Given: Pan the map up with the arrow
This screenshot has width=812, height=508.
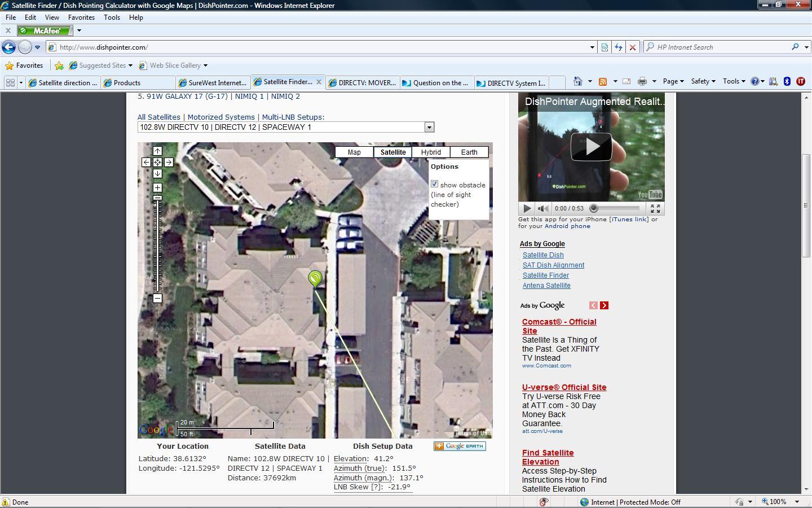Looking at the screenshot, I should [x=157, y=151].
